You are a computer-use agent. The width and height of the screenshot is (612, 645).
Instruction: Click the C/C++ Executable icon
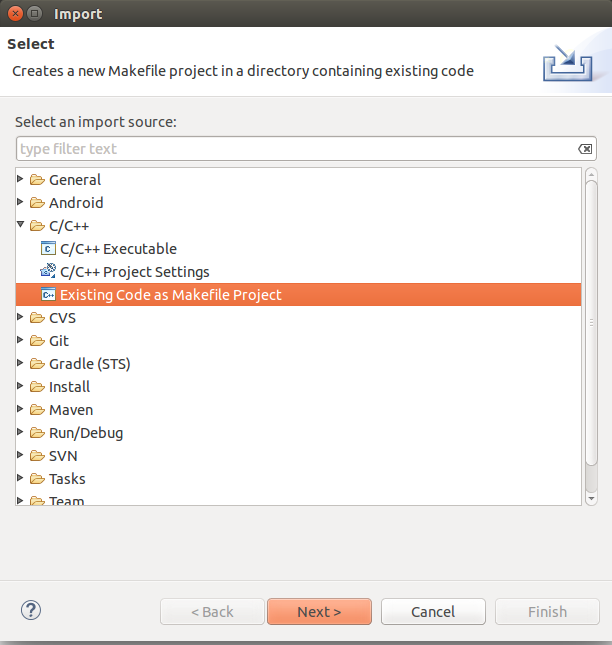[x=48, y=248]
